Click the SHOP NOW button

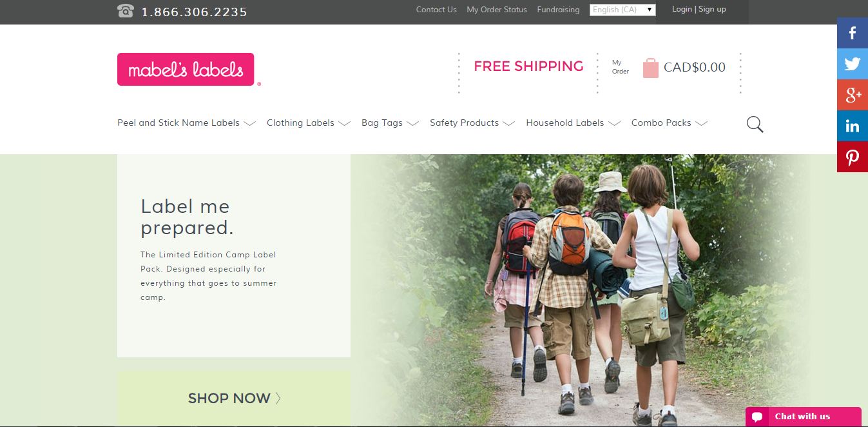[234, 398]
